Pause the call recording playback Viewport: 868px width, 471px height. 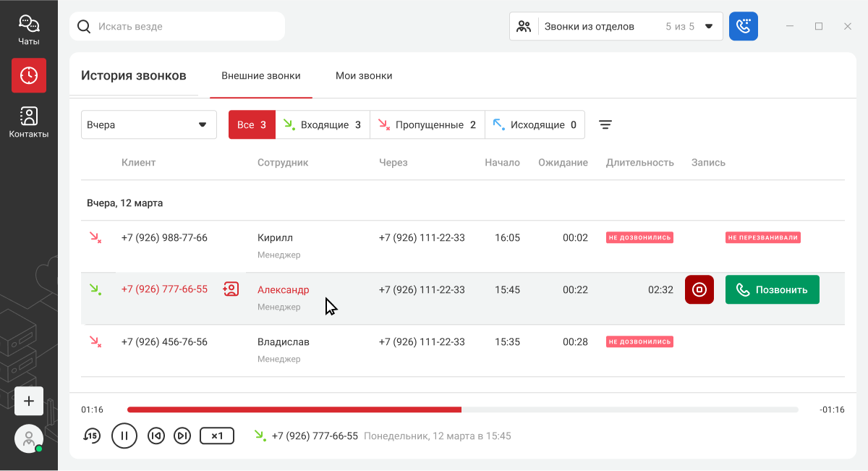pyautogui.click(x=124, y=436)
